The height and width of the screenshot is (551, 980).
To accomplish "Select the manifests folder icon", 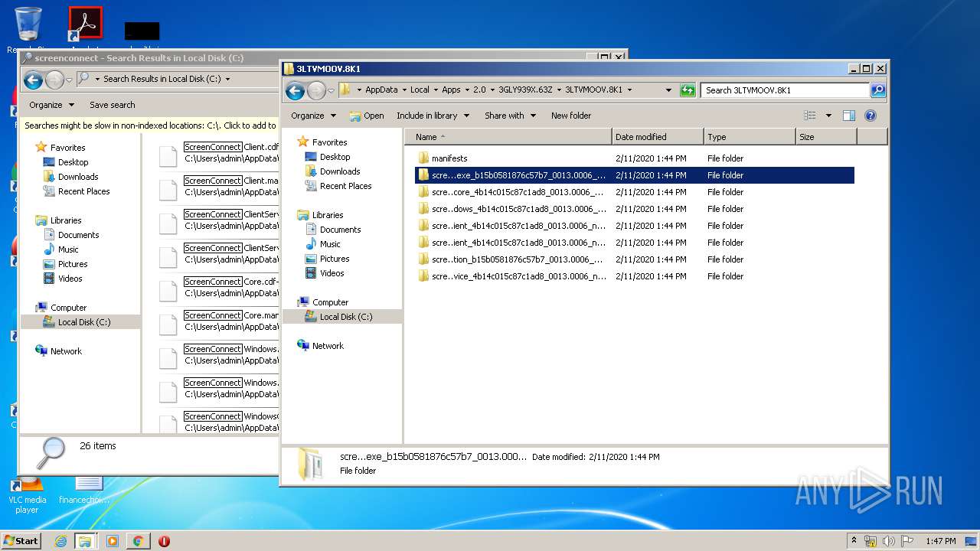I will [x=423, y=158].
